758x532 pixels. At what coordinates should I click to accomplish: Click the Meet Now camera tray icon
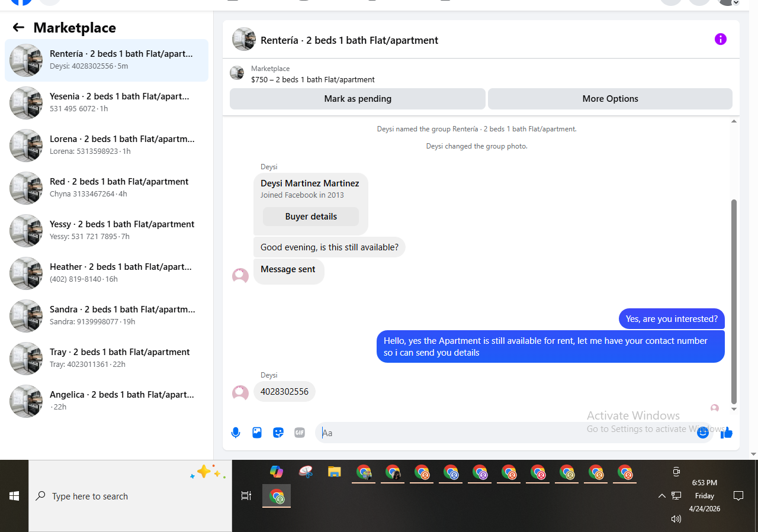[x=676, y=472]
